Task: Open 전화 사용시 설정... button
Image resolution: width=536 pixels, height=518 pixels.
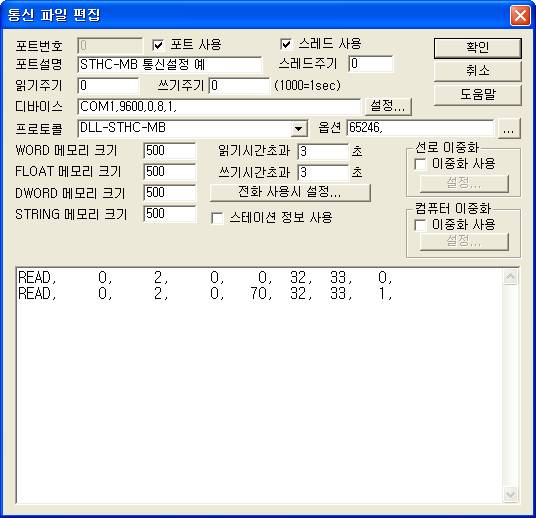Action: (x=290, y=192)
